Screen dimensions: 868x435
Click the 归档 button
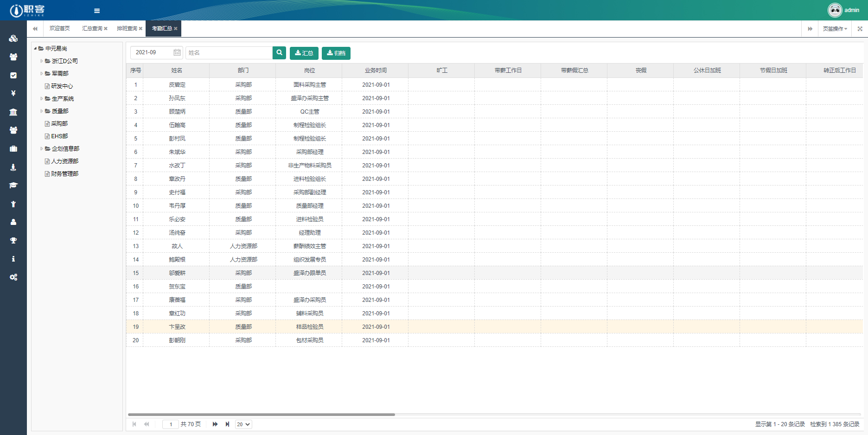[336, 53]
